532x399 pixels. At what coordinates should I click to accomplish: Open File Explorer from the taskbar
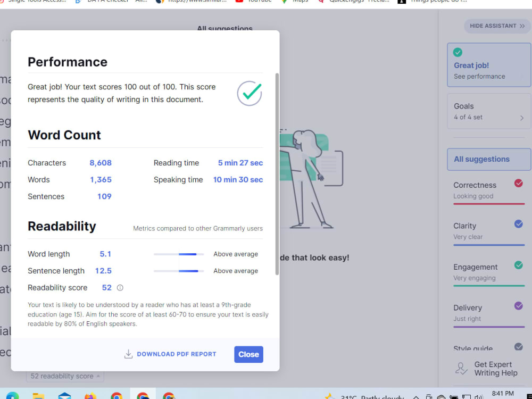coord(38,396)
